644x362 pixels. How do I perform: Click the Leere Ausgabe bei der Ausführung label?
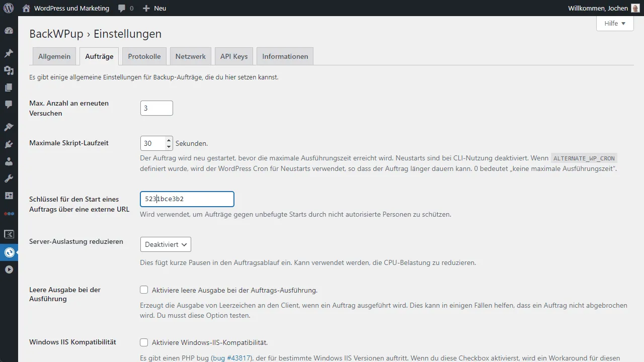click(x=65, y=294)
